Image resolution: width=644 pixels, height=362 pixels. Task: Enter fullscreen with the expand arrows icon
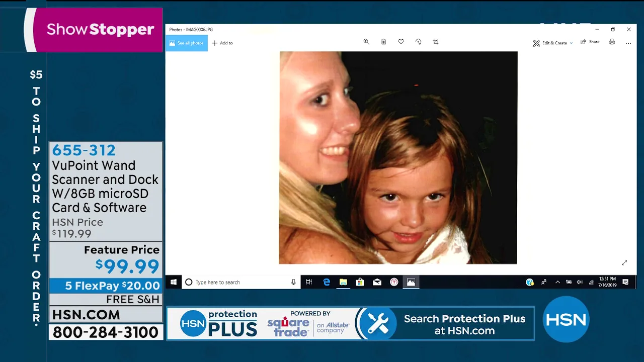click(x=624, y=262)
